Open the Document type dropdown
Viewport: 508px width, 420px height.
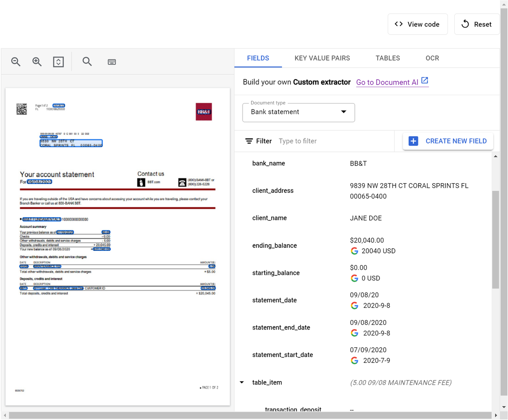(x=298, y=112)
